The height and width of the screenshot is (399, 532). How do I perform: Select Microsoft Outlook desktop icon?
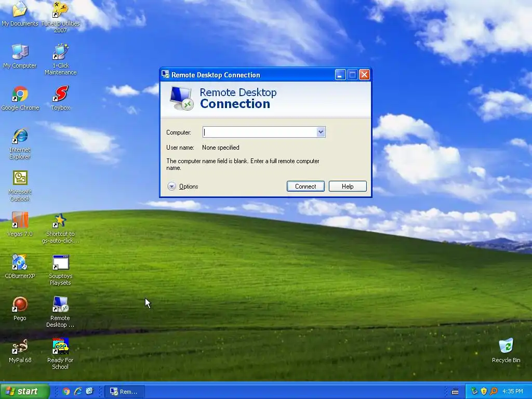(x=20, y=185)
